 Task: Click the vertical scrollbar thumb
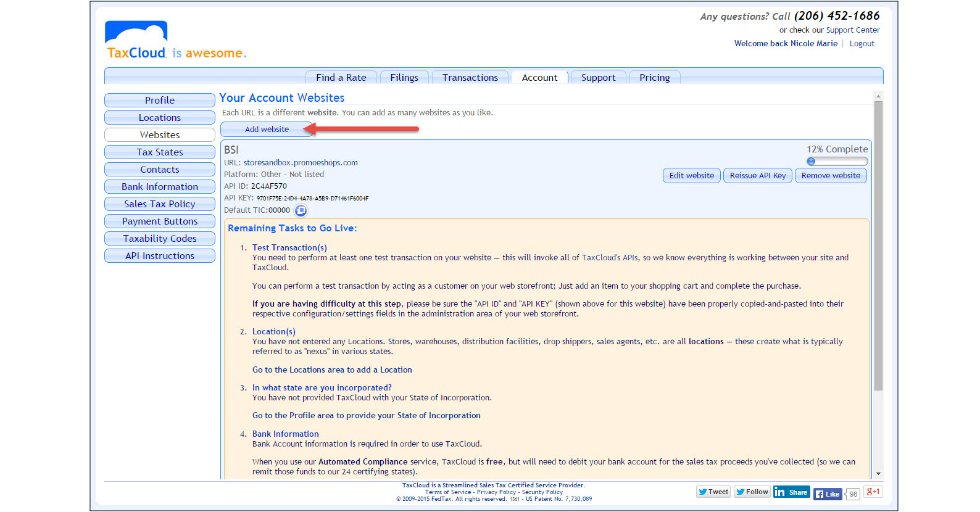[x=878, y=246]
